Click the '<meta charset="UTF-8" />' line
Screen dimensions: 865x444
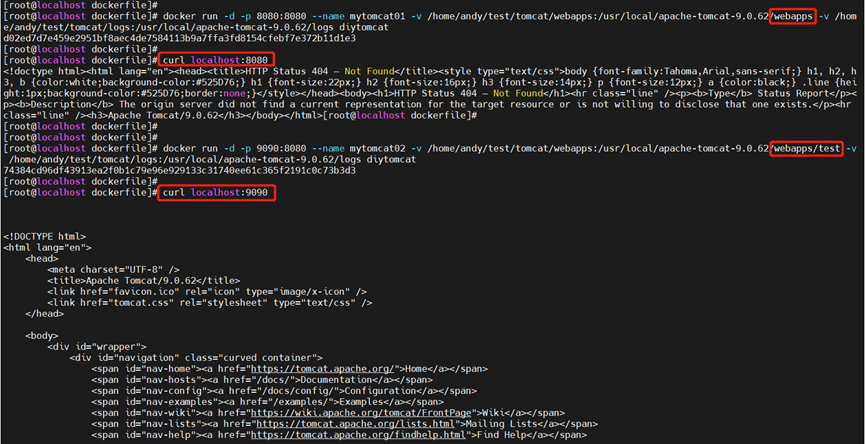(x=114, y=270)
